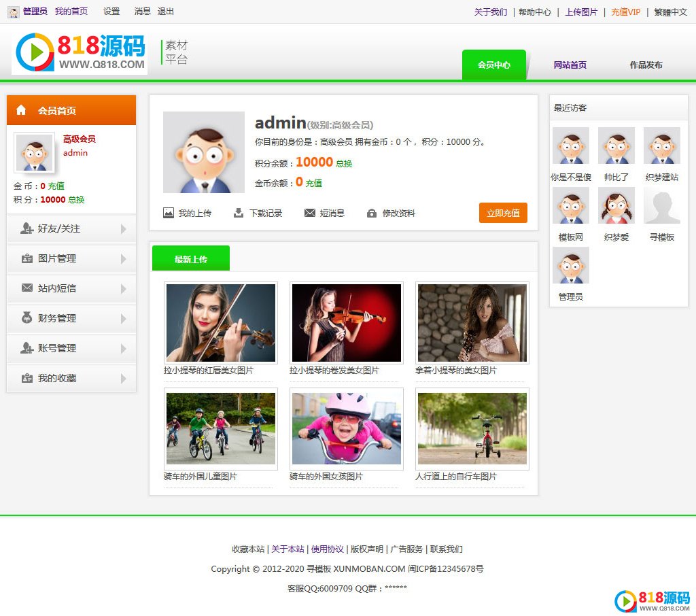Viewport: 696px width, 616px height.
Task: Click the 我的收藏 sidebar icon
Action: click(27, 378)
